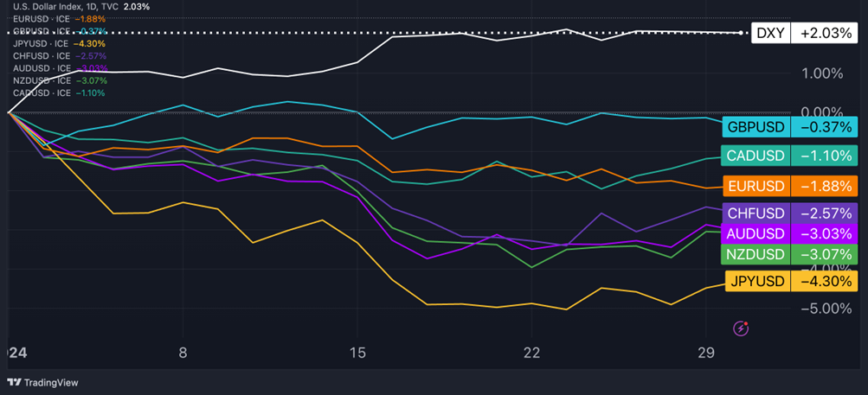The height and width of the screenshot is (395, 868).
Task: Click the pink lightning bolt event icon
Action: click(741, 328)
